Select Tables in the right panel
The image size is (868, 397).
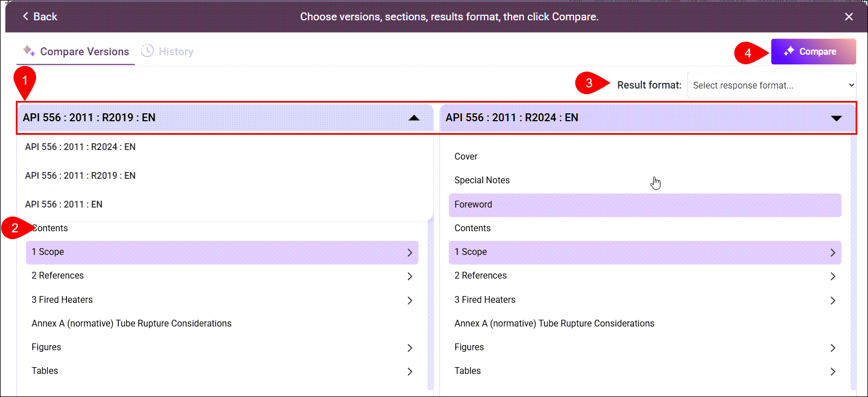pyautogui.click(x=645, y=370)
